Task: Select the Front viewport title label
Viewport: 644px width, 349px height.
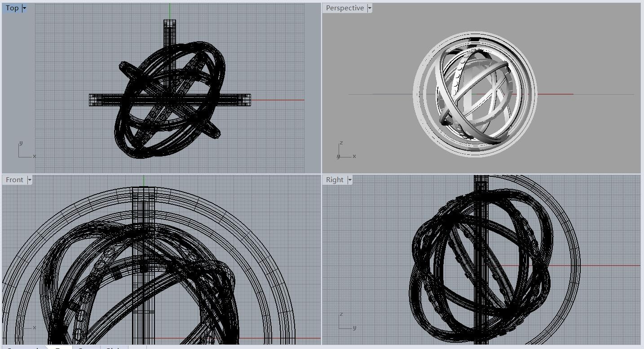Action: pos(14,180)
